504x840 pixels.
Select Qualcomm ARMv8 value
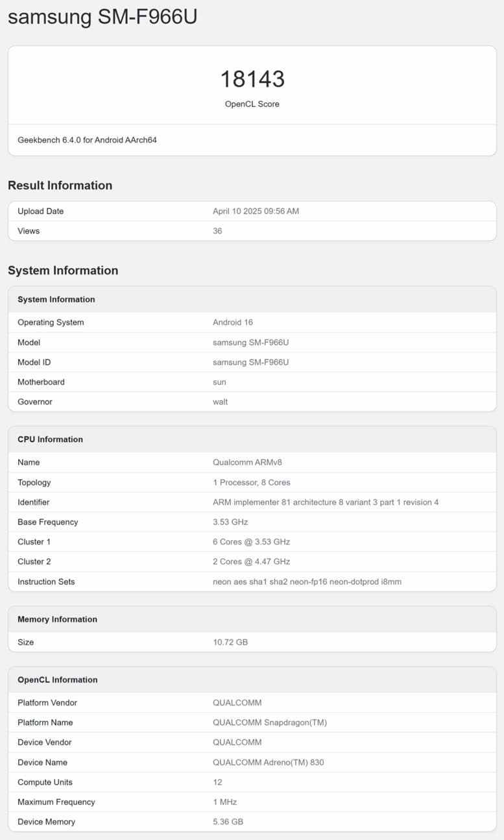(x=247, y=462)
